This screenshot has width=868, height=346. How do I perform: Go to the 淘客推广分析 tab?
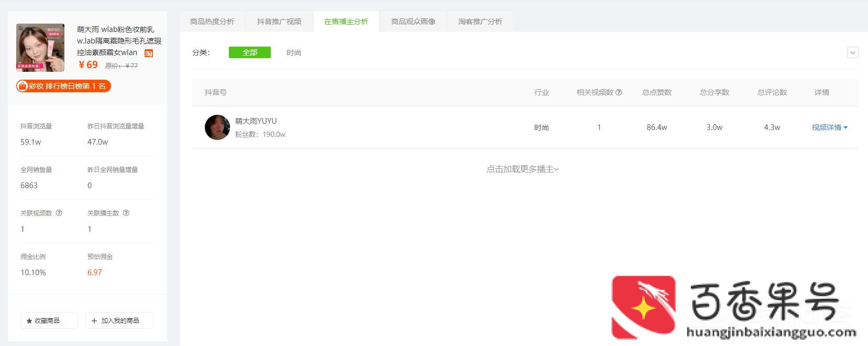[480, 21]
